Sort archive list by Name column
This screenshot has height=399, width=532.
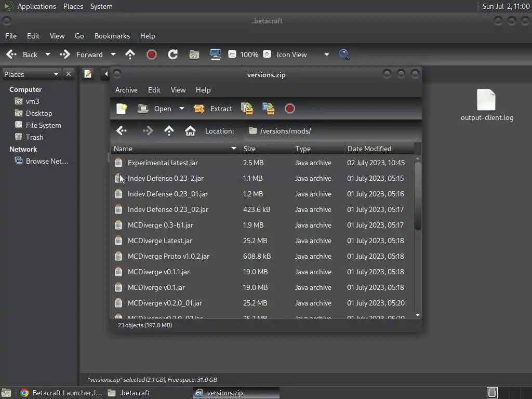[x=176, y=149]
